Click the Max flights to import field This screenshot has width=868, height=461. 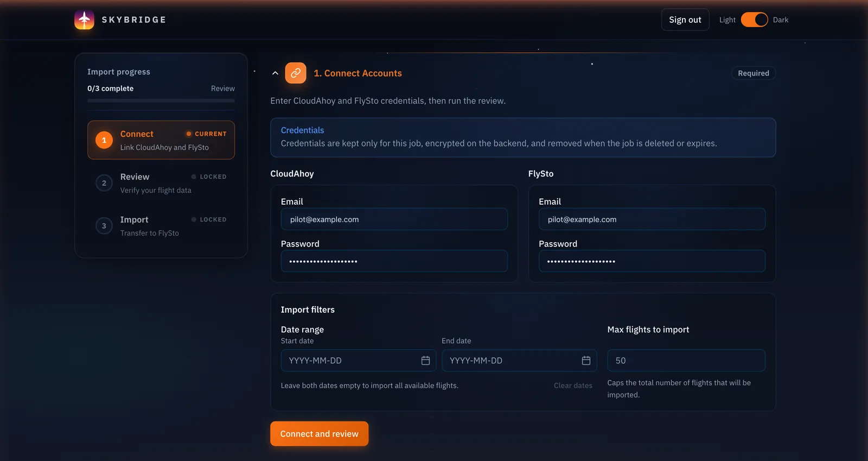(686, 361)
